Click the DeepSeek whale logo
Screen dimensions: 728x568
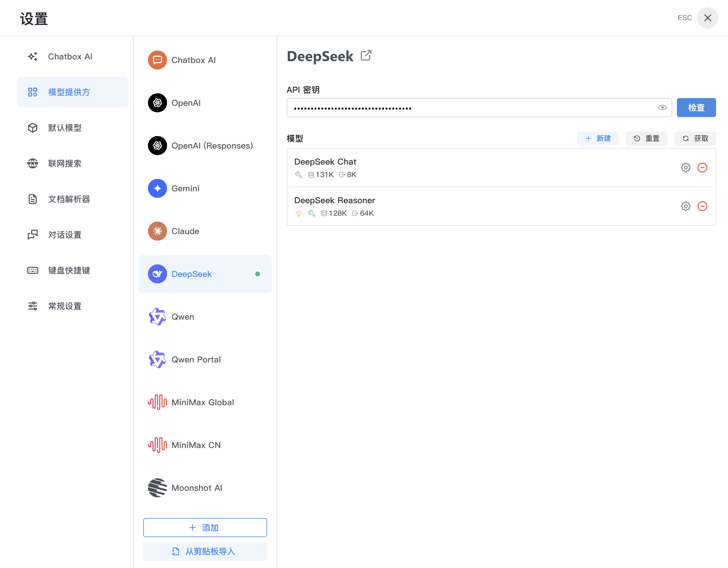click(157, 274)
